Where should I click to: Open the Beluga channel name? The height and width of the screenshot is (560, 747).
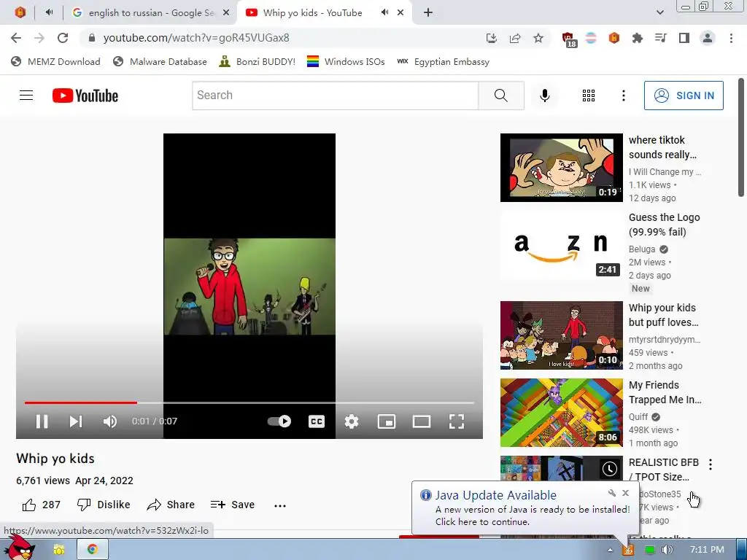click(642, 249)
